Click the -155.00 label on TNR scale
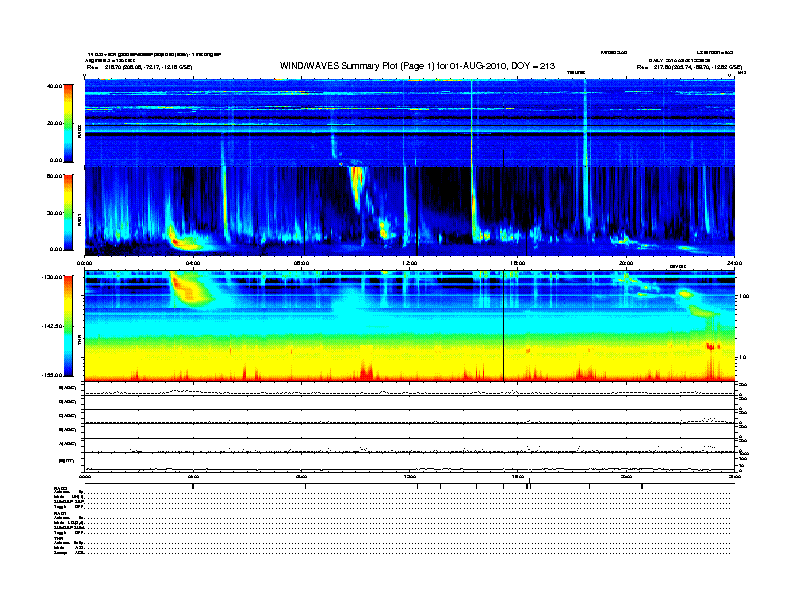 (x=52, y=375)
